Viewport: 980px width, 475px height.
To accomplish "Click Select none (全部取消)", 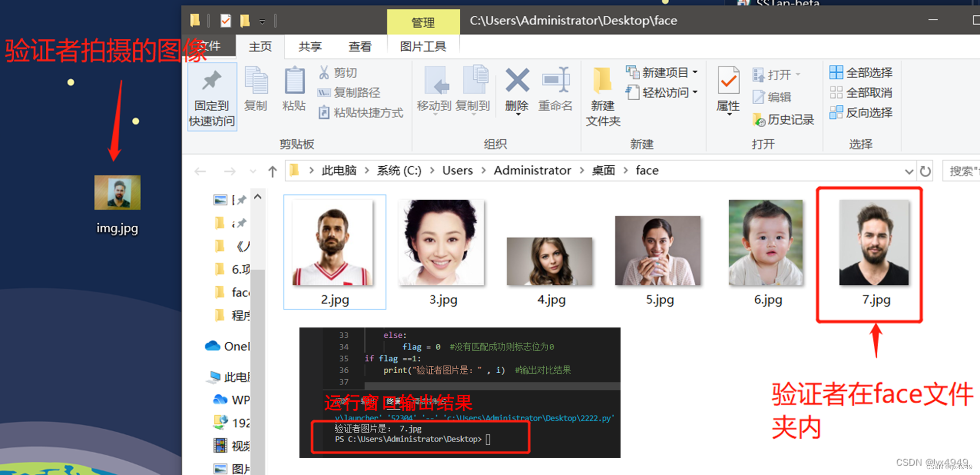I will [861, 92].
